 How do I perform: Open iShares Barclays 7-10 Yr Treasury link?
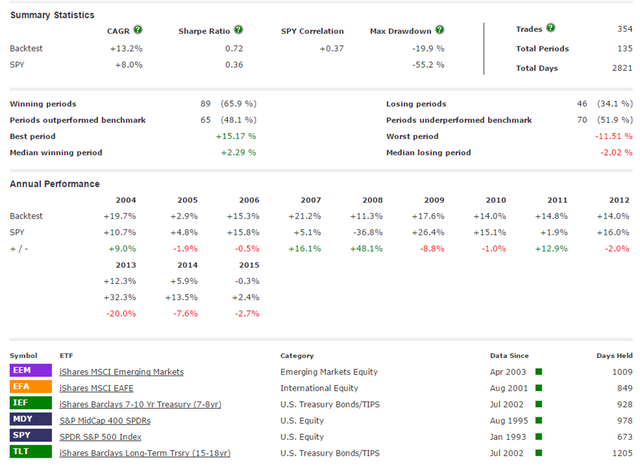pyautogui.click(x=140, y=405)
